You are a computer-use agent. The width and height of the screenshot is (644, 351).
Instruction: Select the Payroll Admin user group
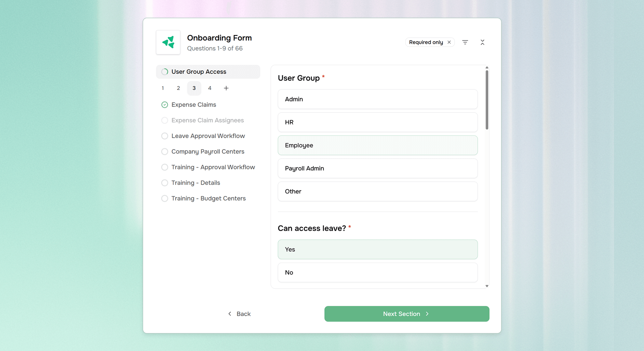[377, 168]
